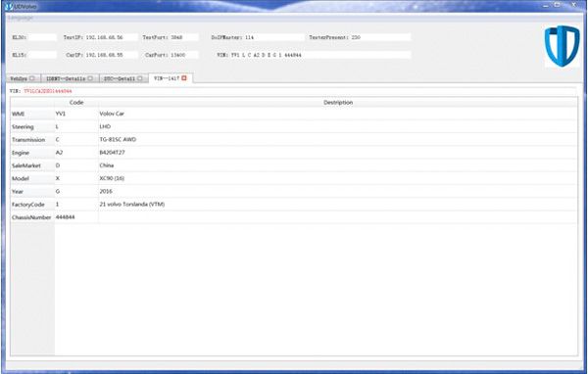Select the Year row header

click(x=32, y=191)
